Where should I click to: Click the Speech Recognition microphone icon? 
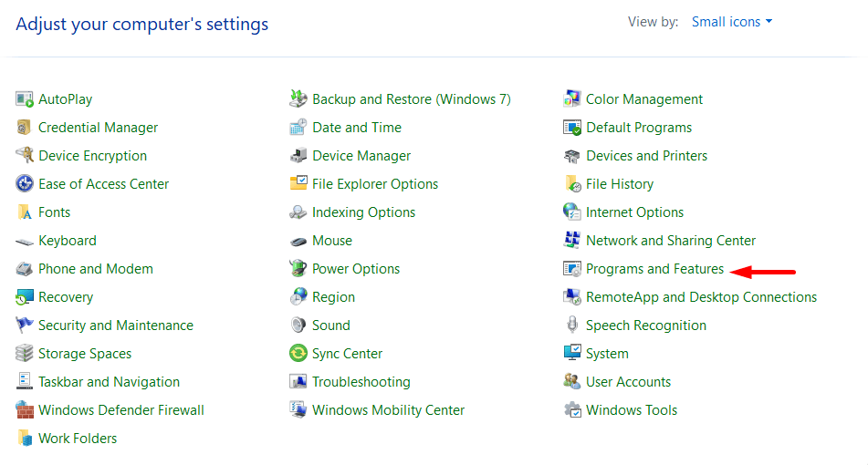572,325
